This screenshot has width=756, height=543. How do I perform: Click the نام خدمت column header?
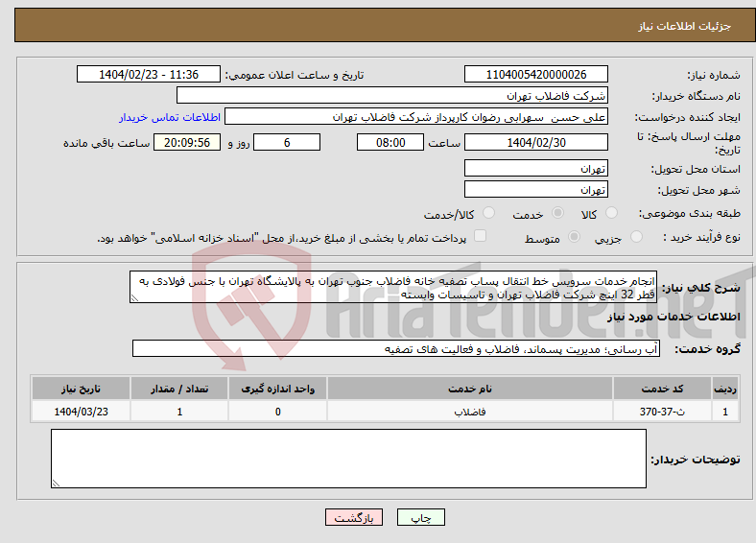click(470, 389)
